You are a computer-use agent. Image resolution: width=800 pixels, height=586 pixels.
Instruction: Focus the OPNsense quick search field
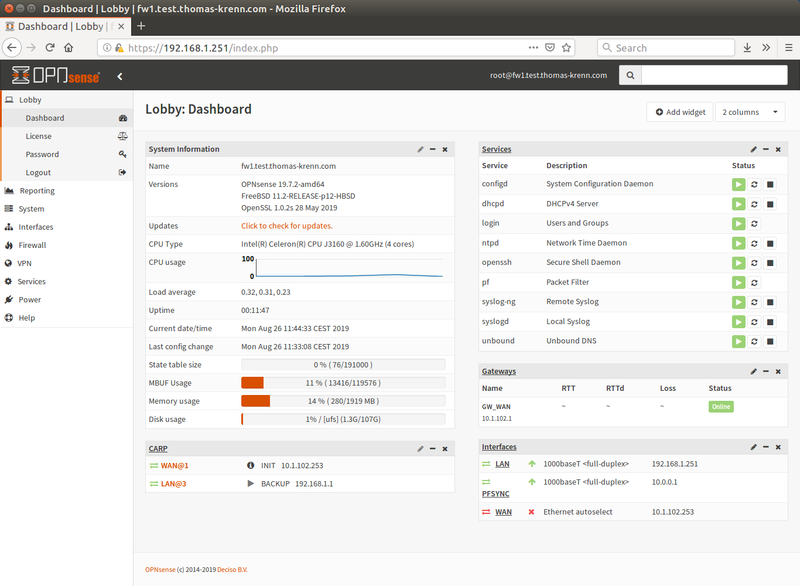click(714, 75)
